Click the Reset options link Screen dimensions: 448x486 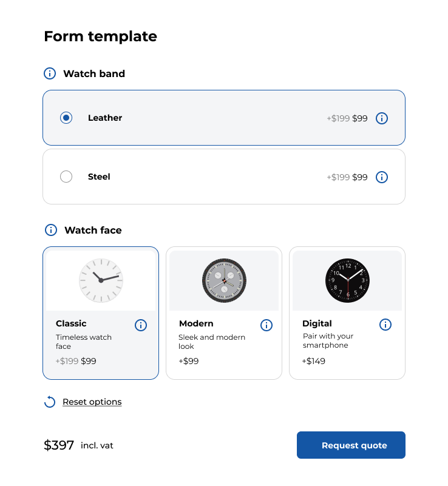[x=92, y=402]
